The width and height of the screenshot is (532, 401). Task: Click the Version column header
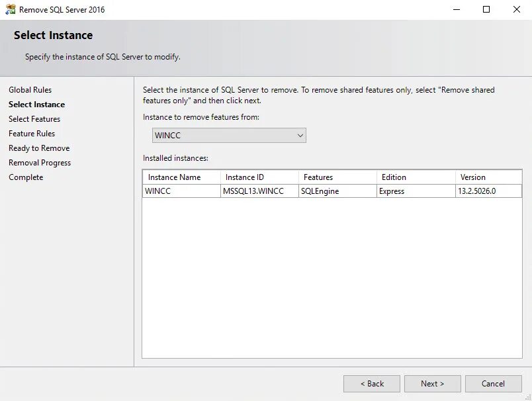[x=488, y=177]
